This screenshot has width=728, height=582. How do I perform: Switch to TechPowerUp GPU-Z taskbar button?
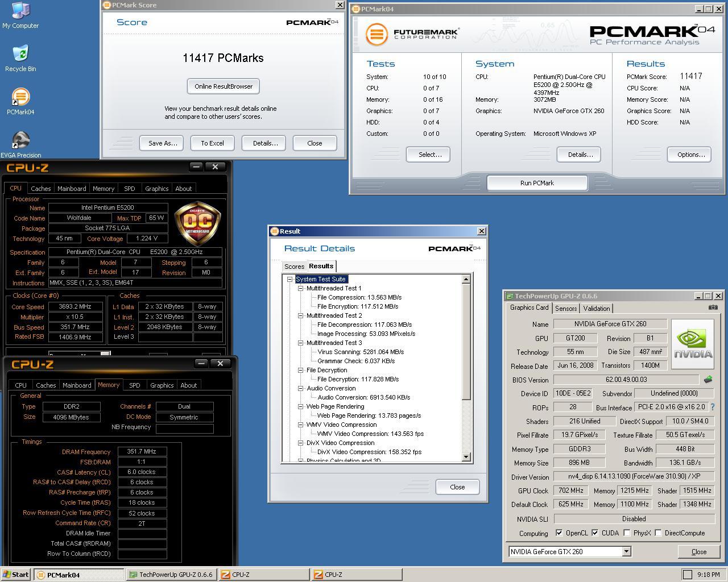pyautogui.click(x=171, y=575)
